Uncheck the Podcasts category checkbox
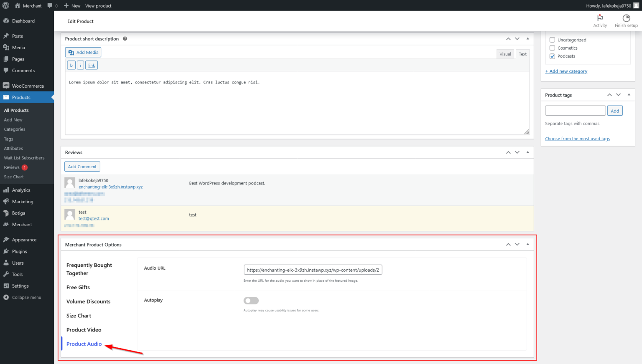The width and height of the screenshot is (642, 364). (552, 56)
